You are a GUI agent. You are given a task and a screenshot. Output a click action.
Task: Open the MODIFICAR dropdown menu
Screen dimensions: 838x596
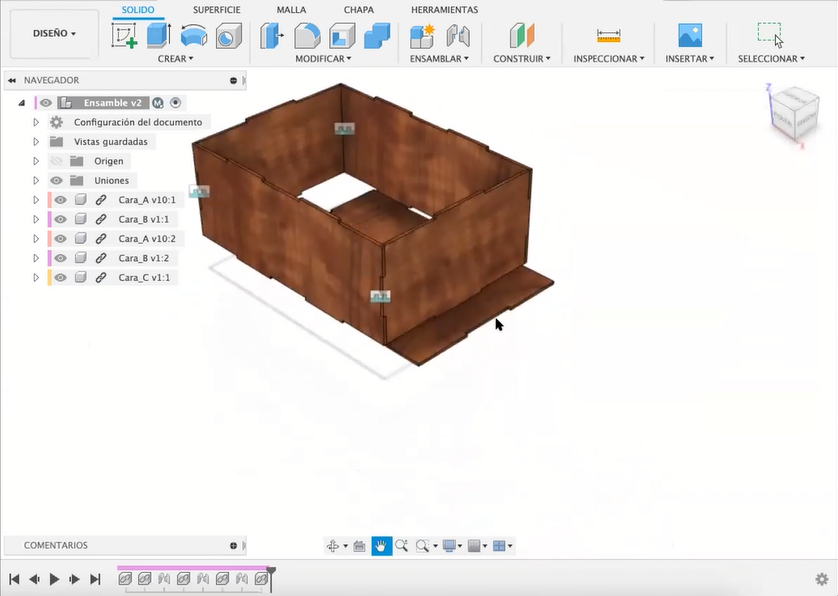tap(323, 58)
